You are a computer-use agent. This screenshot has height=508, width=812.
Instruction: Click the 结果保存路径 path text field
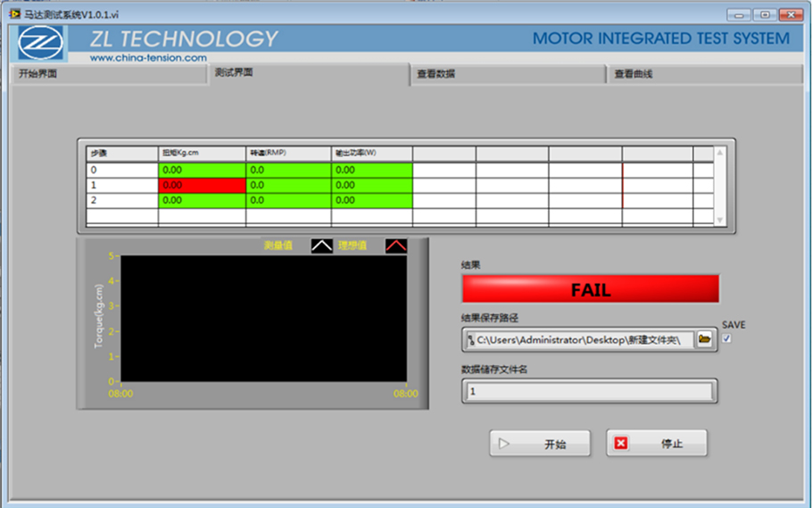pos(584,340)
